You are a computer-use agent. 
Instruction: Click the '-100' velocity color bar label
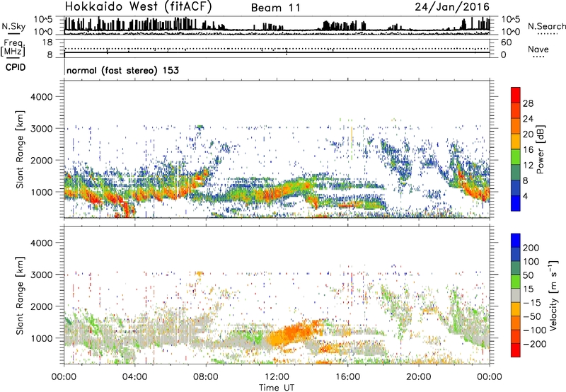(x=535, y=330)
